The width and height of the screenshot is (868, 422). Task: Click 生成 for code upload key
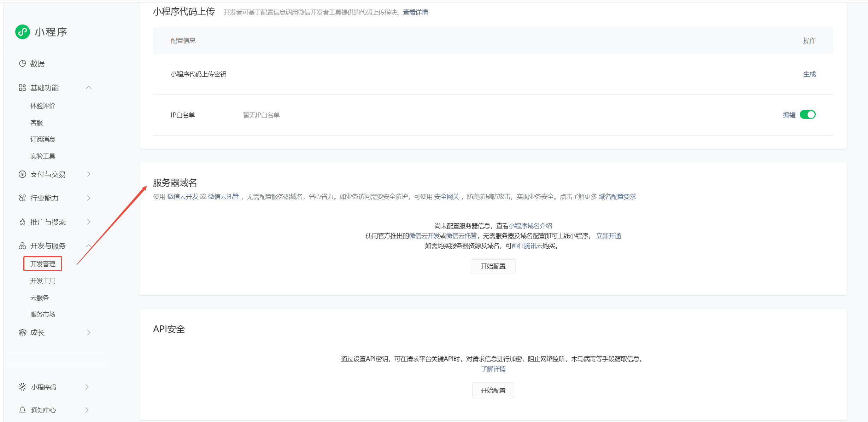pyautogui.click(x=809, y=74)
